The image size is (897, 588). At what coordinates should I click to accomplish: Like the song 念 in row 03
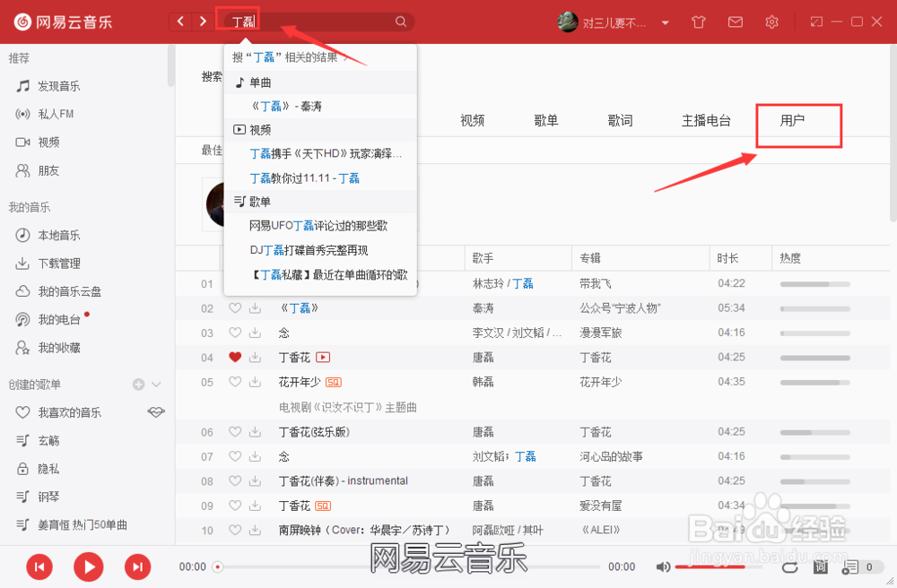[235, 333]
